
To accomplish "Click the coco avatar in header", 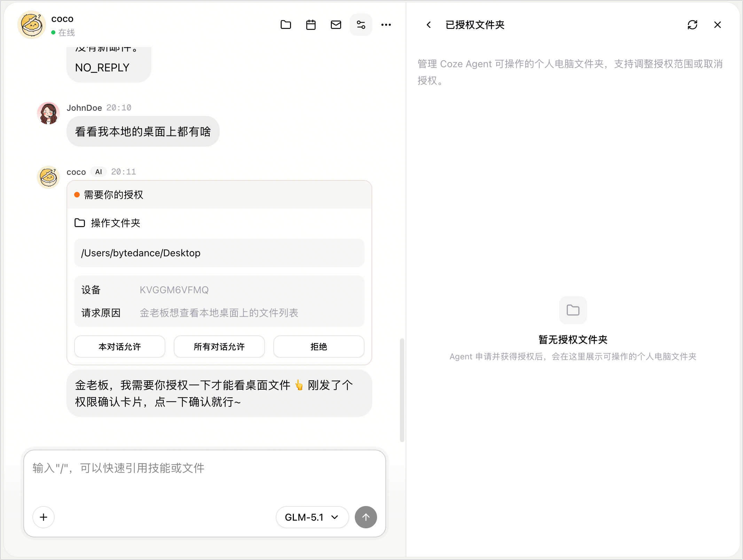I will (32, 25).
